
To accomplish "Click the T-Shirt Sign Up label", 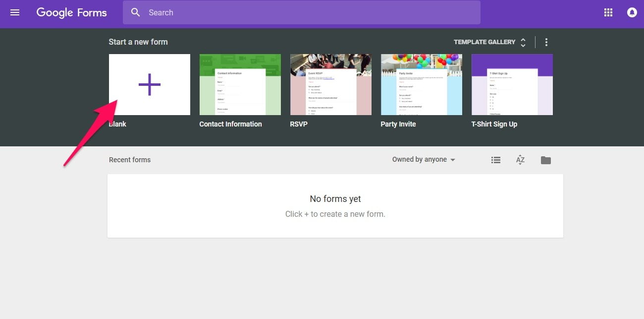I will click(x=494, y=124).
